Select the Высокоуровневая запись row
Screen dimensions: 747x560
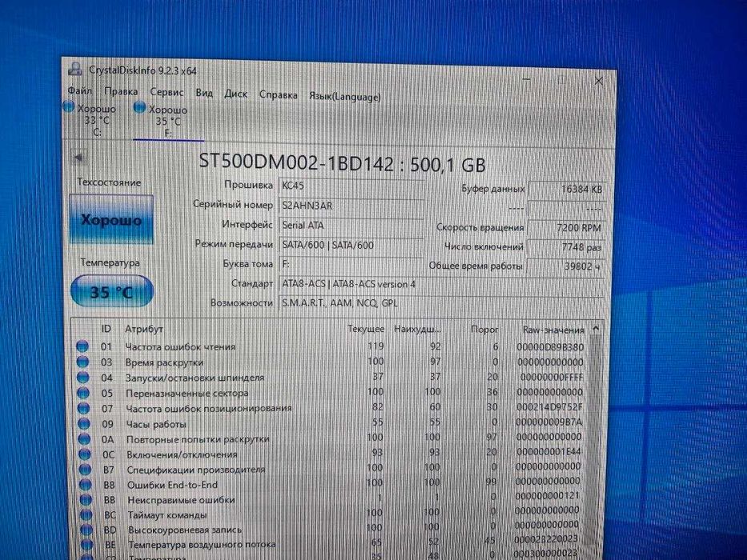(330, 528)
